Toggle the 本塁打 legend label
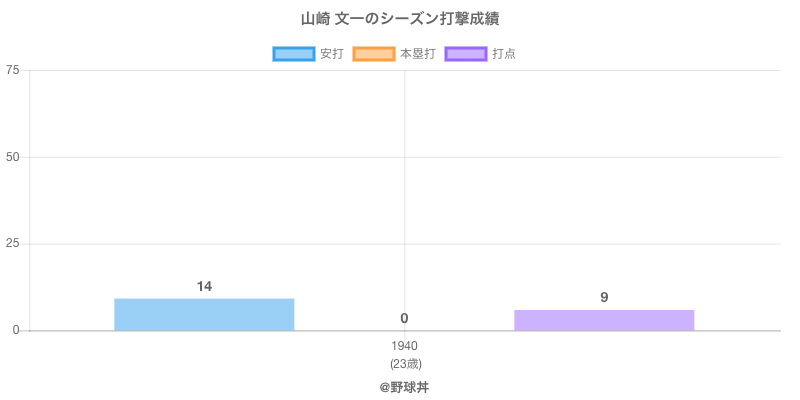 [x=417, y=54]
